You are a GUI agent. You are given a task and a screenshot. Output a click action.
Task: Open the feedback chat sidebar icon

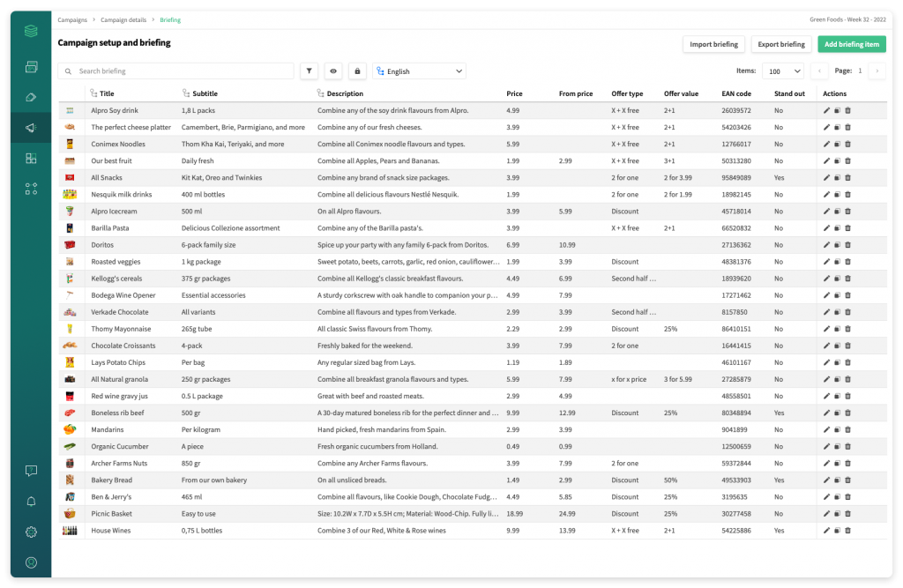click(31, 471)
